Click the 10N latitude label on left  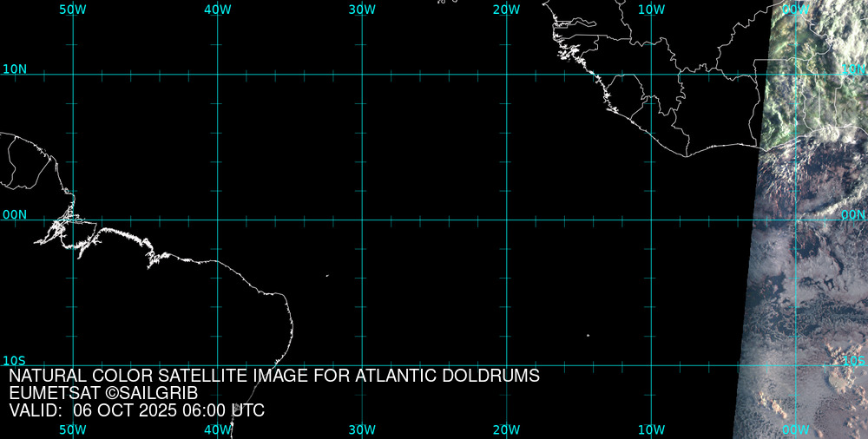point(15,69)
